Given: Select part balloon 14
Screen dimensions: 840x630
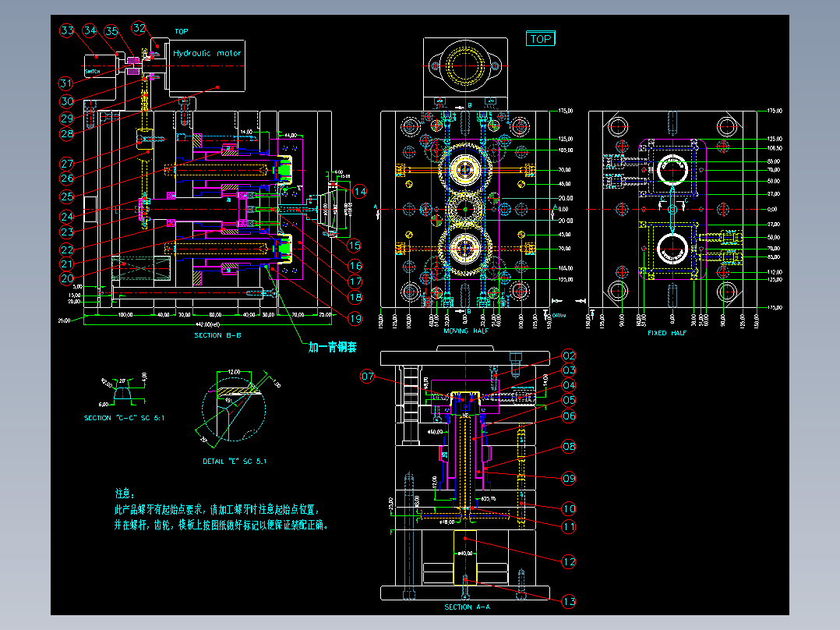Looking at the screenshot, I should click(360, 191).
